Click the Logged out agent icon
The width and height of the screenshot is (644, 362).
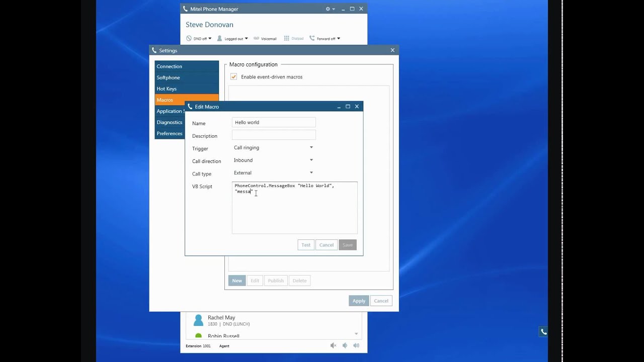pyautogui.click(x=219, y=38)
